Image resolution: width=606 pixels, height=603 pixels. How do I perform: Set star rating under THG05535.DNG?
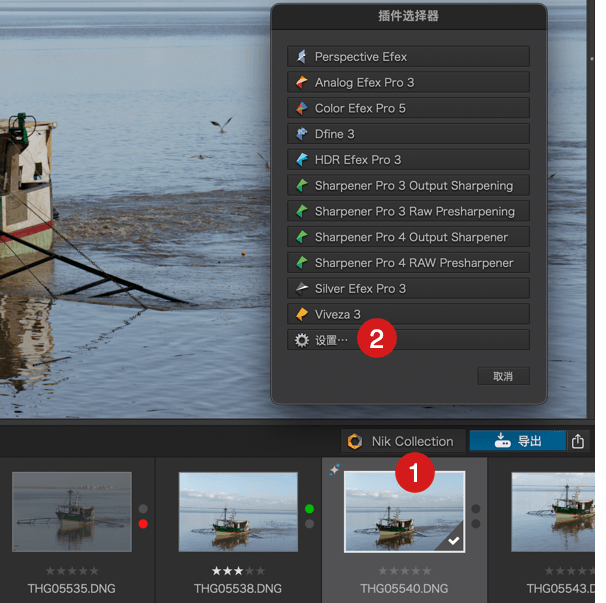72,571
